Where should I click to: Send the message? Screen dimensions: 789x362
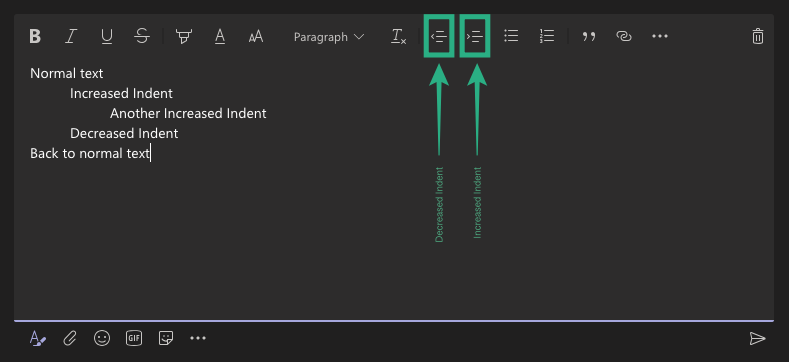point(757,338)
